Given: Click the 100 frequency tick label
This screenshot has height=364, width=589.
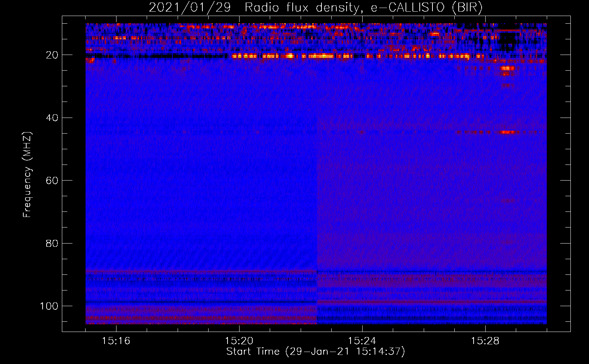Looking at the screenshot, I should (49, 306).
